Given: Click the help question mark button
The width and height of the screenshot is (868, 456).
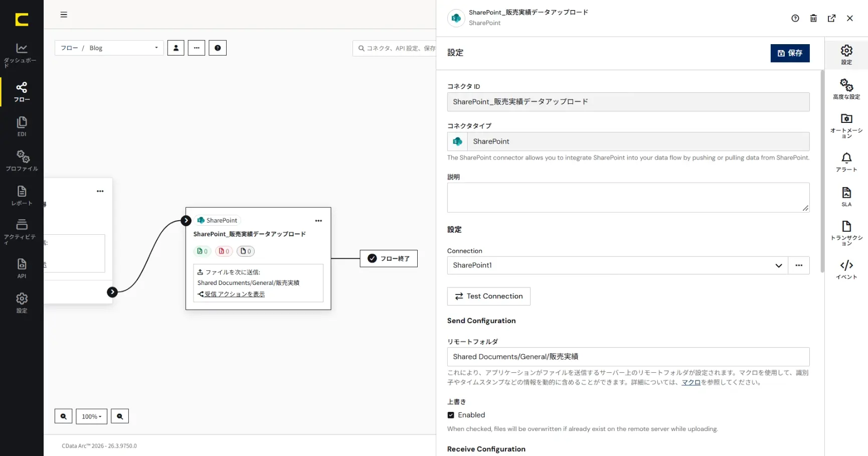Looking at the screenshot, I should pyautogui.click(x=218, y=48).
